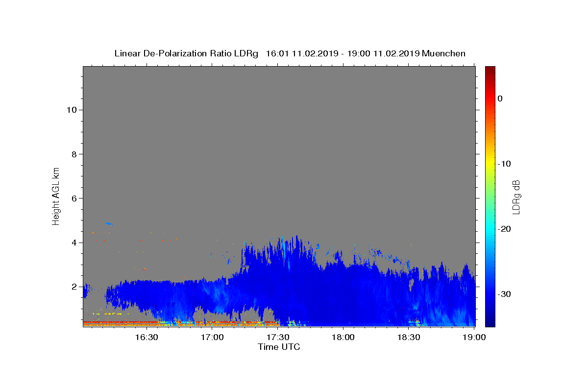Click the dark red top of the colorbar
The image size is (588, 392).
pyautogui.click(x=490, y=71)
